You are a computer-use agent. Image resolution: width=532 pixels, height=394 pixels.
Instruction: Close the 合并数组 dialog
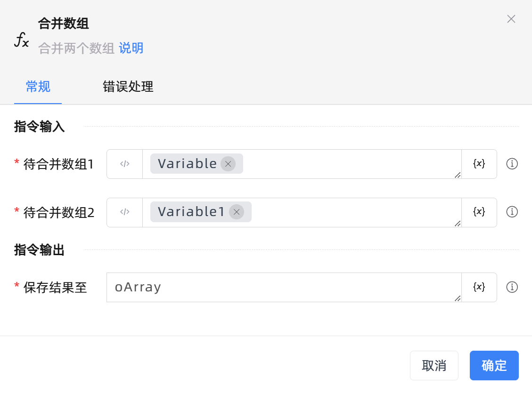[511, 19]
